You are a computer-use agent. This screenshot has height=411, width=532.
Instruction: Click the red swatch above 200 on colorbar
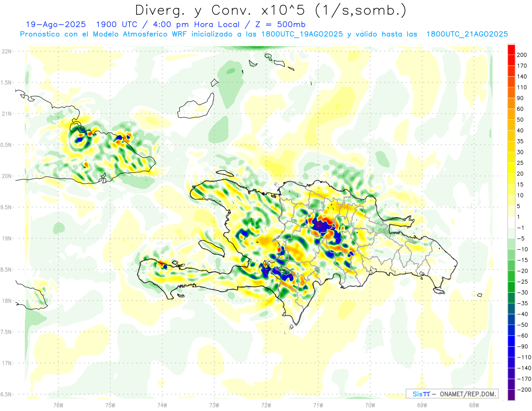pyautogui.click(x=511, y=49)
